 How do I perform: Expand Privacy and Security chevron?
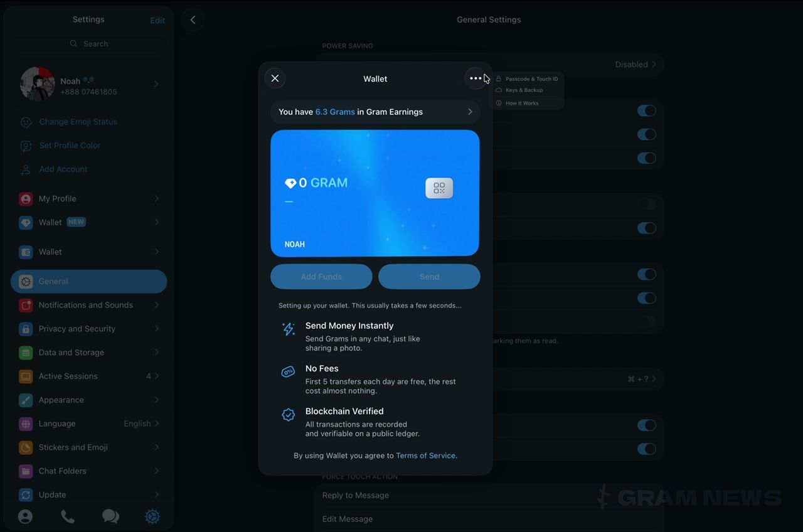pos(156,329)
